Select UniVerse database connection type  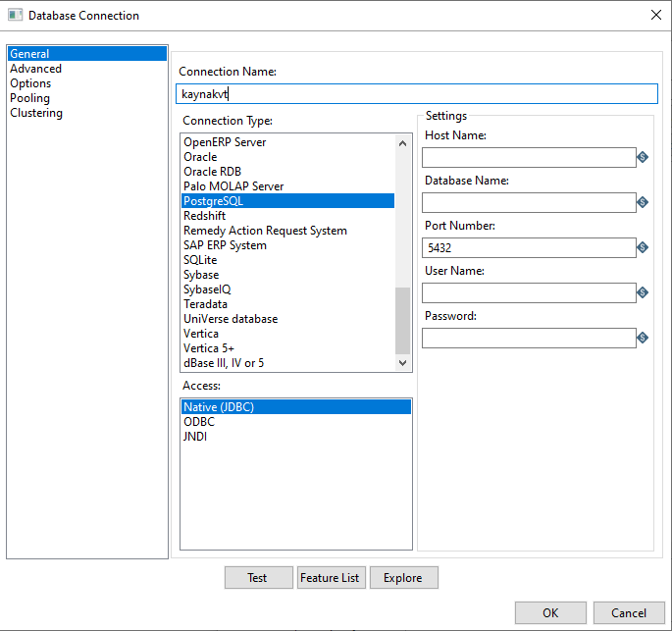(287, 319)
